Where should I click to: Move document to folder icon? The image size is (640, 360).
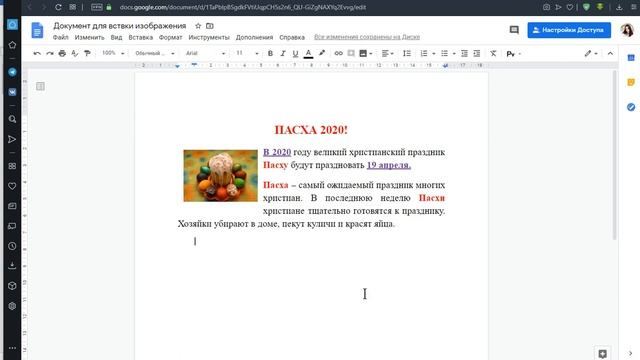(x=210, y=26)
